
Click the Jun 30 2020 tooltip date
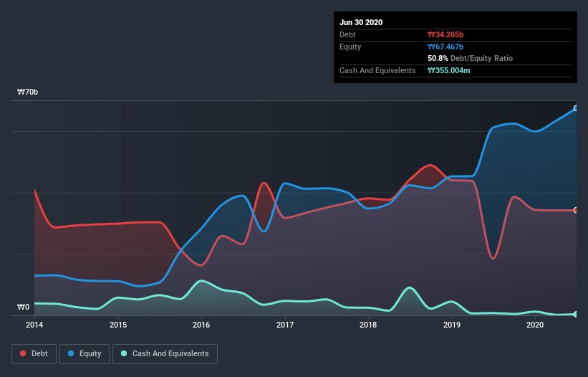[361, 22]
